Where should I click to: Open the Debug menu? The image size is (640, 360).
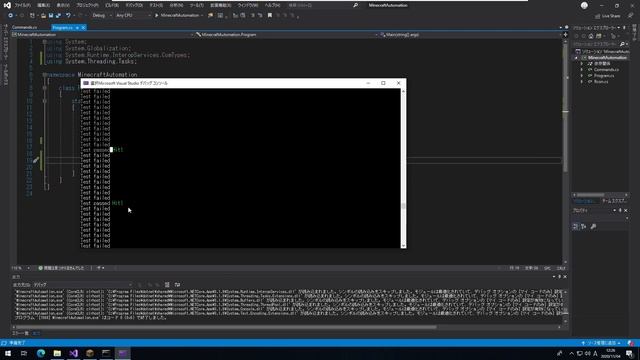point(134,5)
